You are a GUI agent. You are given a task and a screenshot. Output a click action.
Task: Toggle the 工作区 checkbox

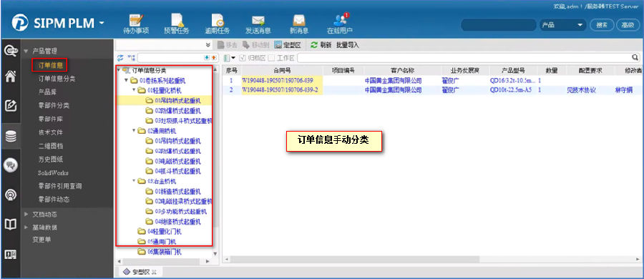tap(271, 58)
